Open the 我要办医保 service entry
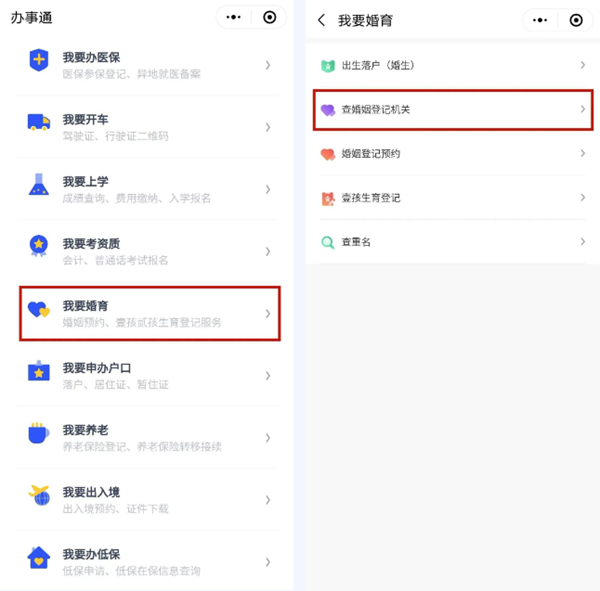This screenshot has height=591, width=600. 147,65
